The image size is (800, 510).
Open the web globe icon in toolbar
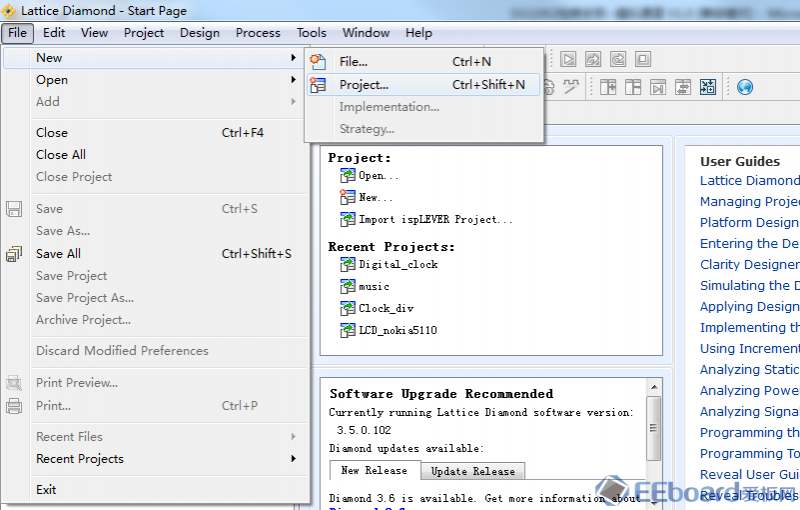(745, 87)
